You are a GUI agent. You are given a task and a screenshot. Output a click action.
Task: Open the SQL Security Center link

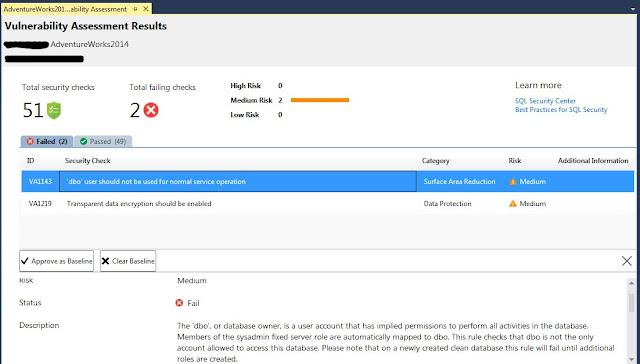click(x=545, y=101)
